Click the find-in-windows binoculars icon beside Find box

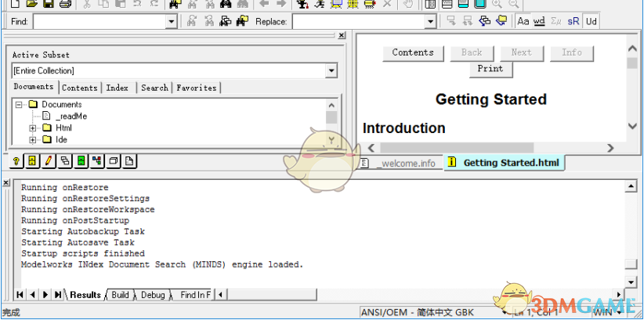pos(226,21)
